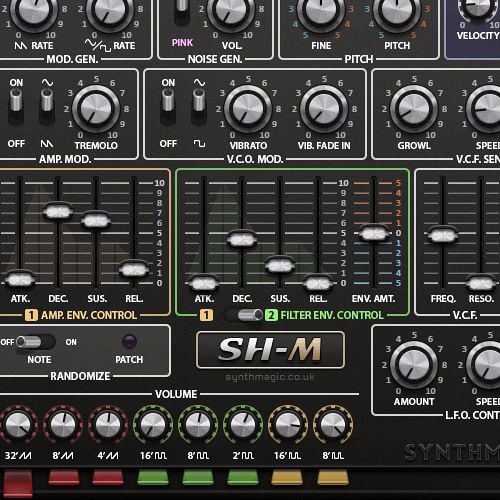Click the Noise Gen Vol. knob

[231, 10]
